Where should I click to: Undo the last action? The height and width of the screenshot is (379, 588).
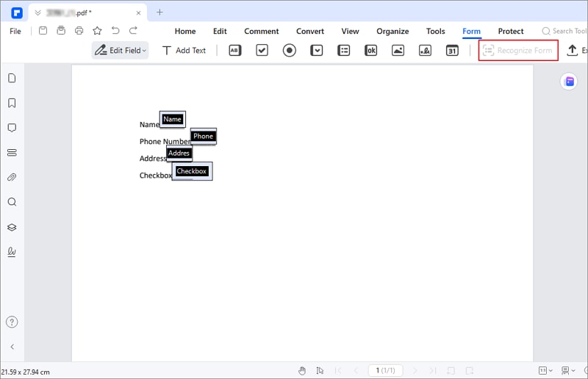(115, 30)
